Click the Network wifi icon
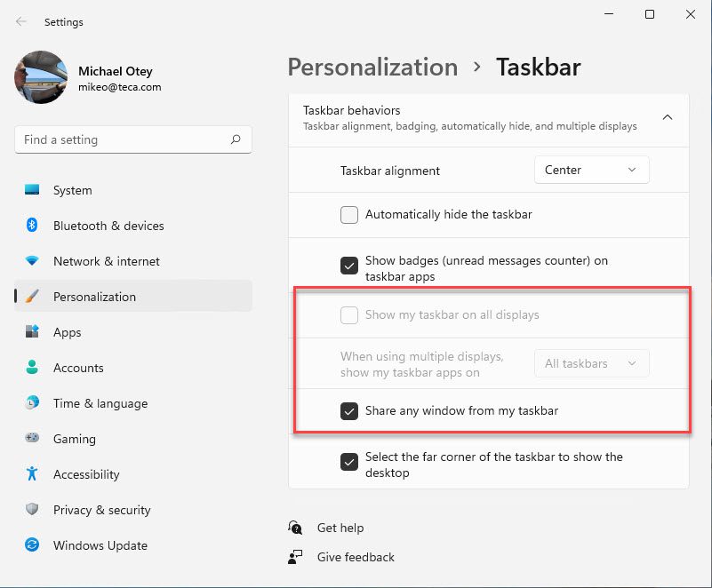 pos(32,261)
